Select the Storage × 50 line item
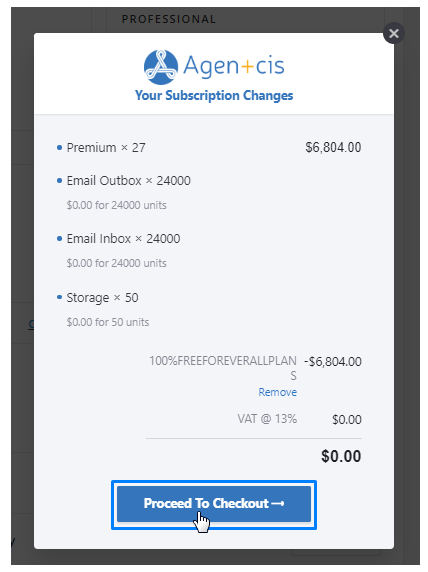 102,298
